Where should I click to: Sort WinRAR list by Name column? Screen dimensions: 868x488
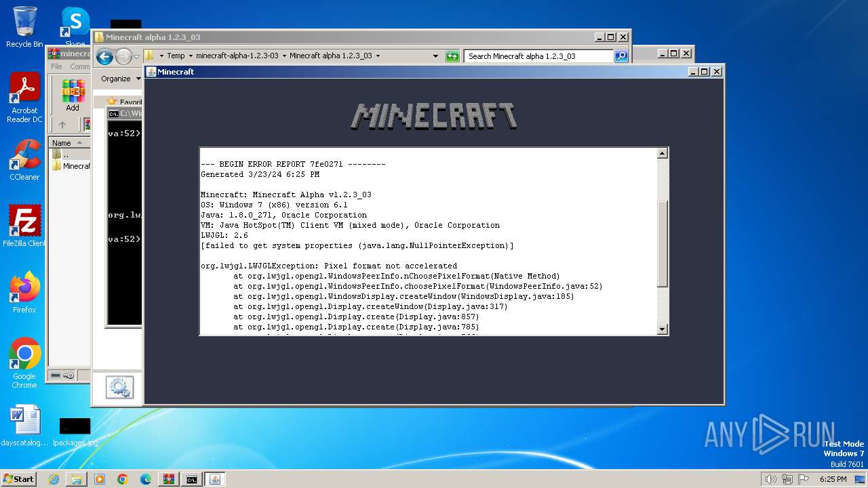pyautogui.click(x=69, y=143)
